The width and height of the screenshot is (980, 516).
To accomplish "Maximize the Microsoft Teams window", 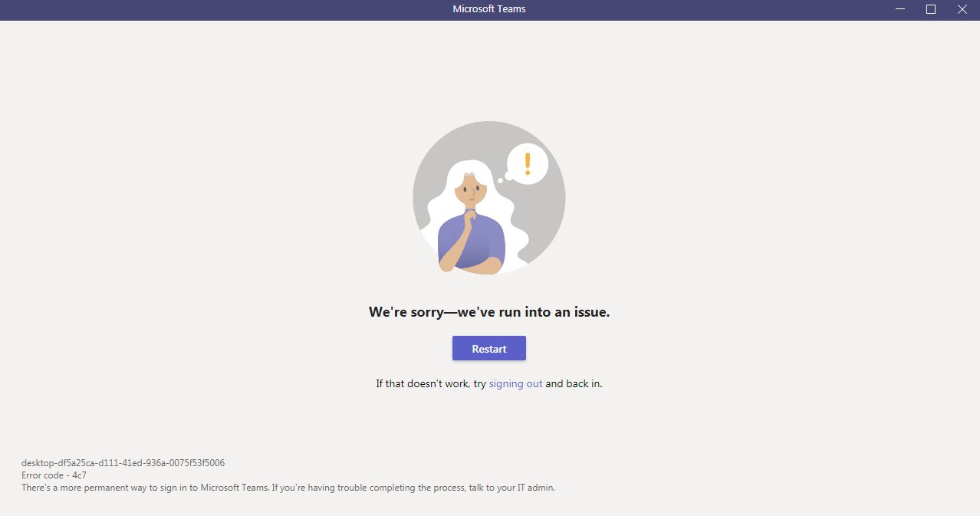I will pyautogui.click(x=930, y=9).
